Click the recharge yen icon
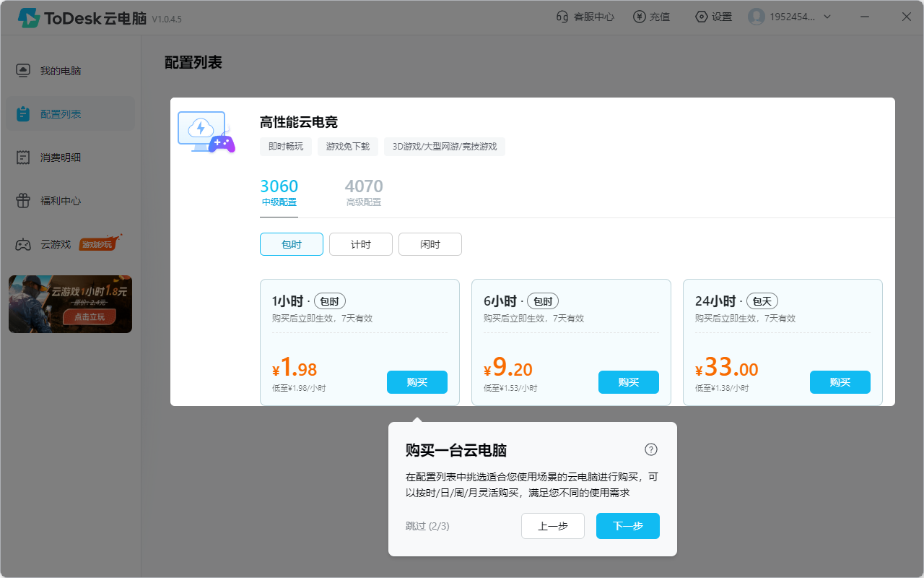Screen dimensions: 924x578 [x=639, y=17]
